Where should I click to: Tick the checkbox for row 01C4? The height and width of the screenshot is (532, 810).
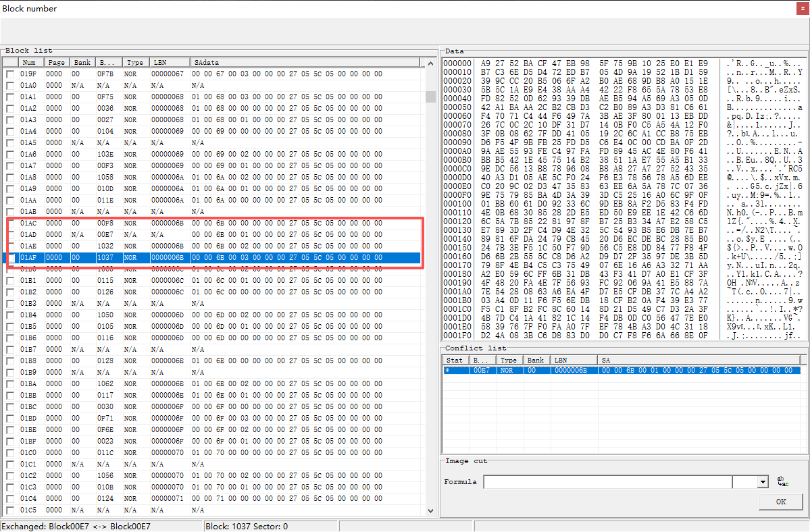10,498
